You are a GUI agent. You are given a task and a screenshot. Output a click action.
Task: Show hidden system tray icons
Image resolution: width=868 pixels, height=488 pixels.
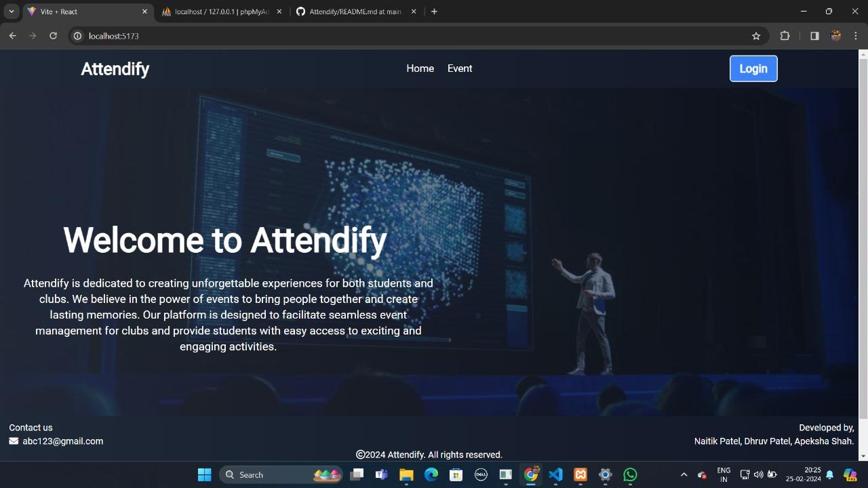(x=684, y=474)
